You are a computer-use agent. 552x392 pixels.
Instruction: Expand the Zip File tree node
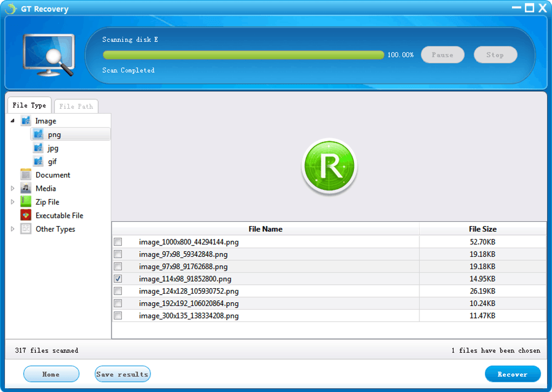[x=12, y=202]
